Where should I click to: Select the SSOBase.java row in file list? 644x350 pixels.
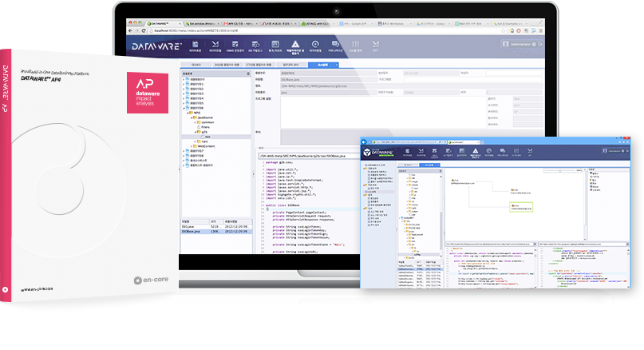tap(216, 232)
